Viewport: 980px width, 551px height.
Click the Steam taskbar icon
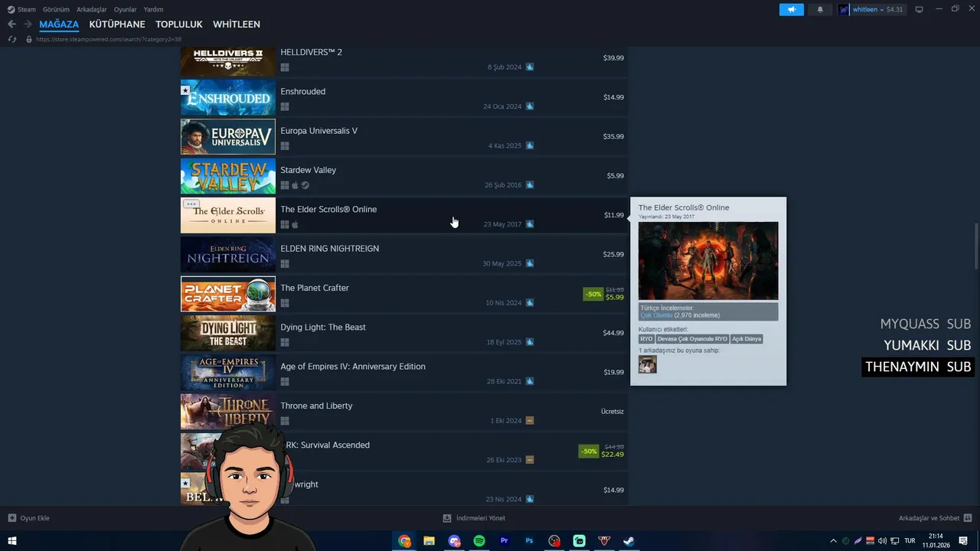click(x=629, y=541)
